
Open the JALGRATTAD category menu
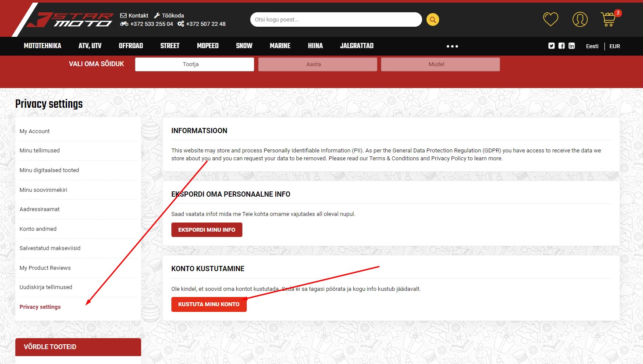(x=356, y=46)
